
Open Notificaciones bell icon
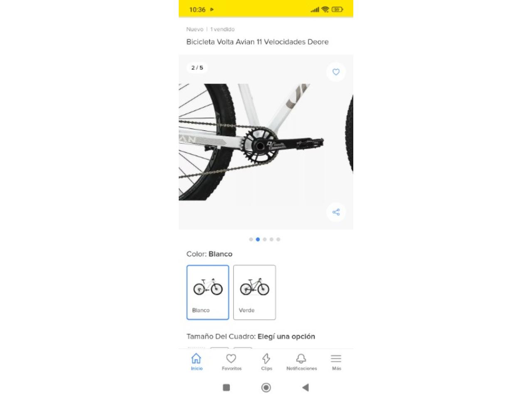point(301,362)
